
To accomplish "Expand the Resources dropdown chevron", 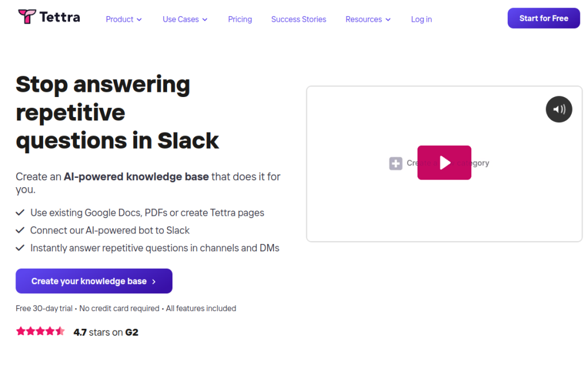I will pyautogui.click(x=388, y=20).
